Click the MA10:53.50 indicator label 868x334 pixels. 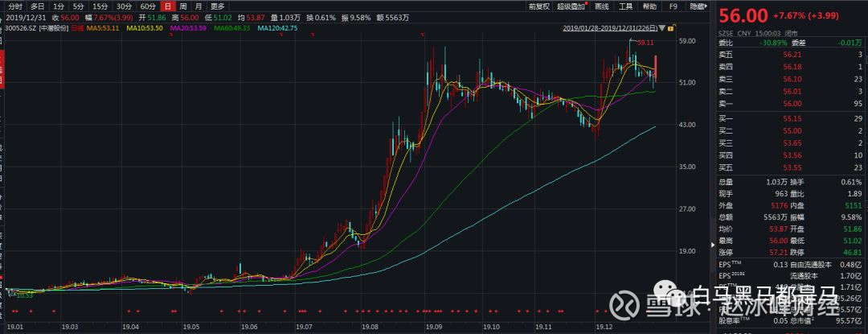[x=145, y=27]
